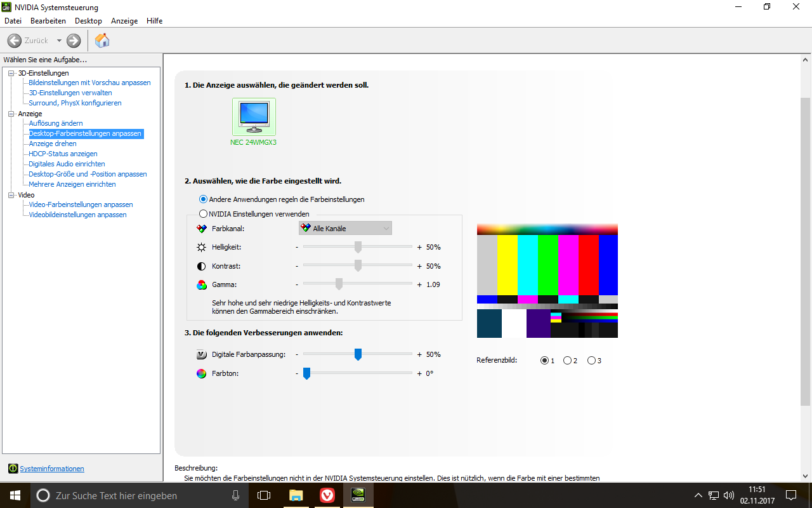The image size is (812, 508).
Task: Click the Digitale Farbanpassung icon
Action: pyautogui.click(x=201, y=354)
